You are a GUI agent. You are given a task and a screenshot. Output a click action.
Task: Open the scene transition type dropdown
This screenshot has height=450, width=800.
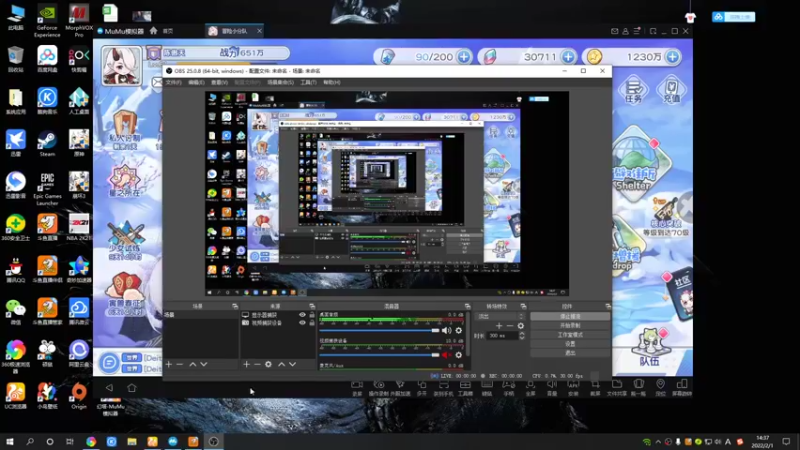tap(501, 316)
